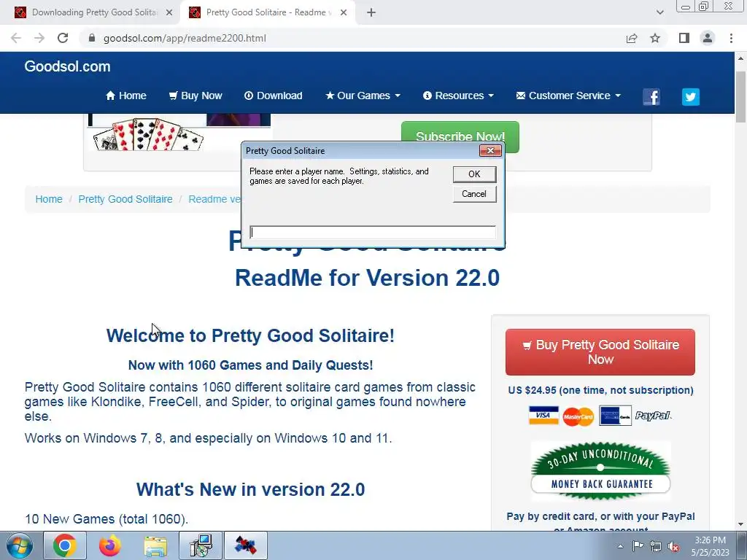Click the browser back arrow

(16, 38)
